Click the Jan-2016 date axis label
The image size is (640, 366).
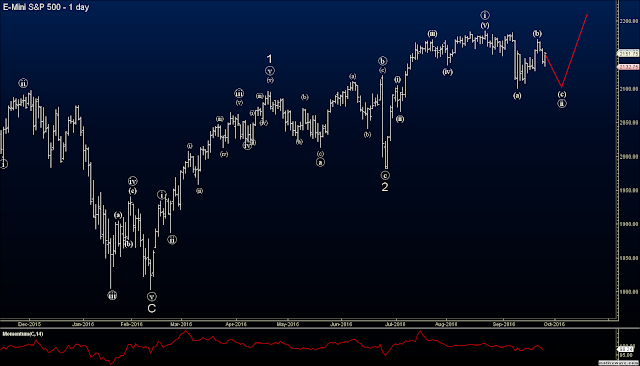tap(83, 324)
